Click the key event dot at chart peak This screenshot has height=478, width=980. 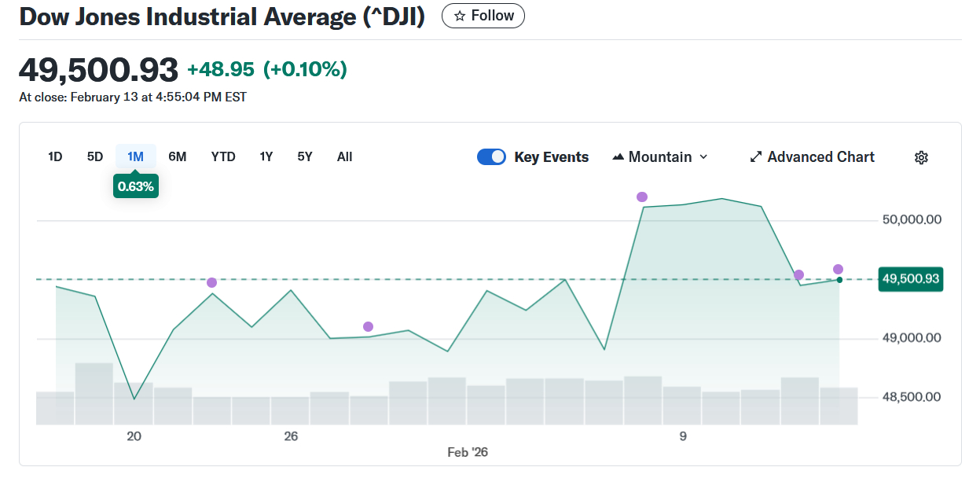[x=642, y=197]
